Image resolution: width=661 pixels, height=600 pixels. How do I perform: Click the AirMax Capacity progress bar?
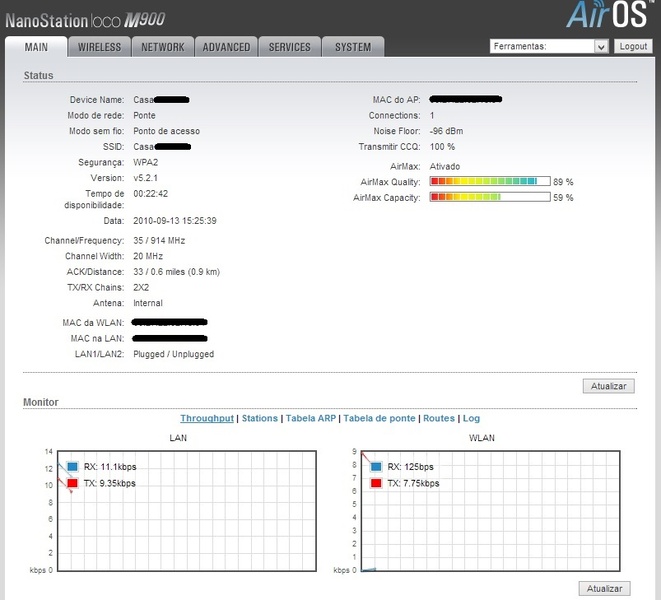coord(490,197)
